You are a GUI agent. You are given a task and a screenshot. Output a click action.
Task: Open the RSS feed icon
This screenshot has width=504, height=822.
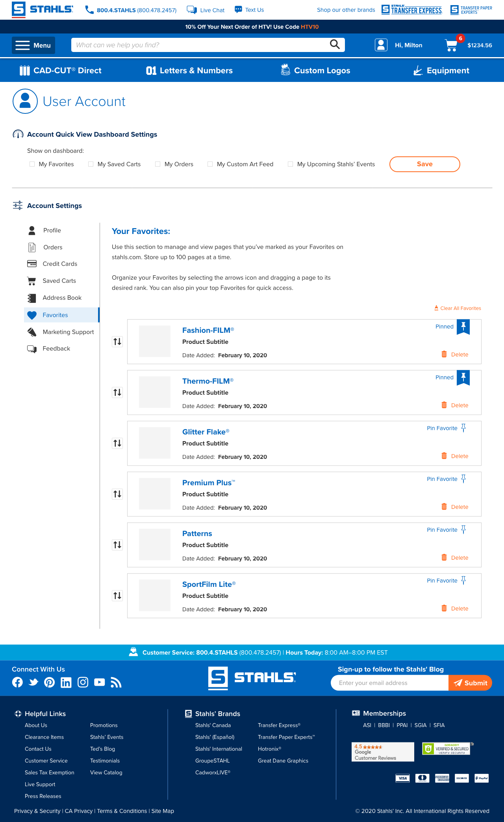coord(116,682)
